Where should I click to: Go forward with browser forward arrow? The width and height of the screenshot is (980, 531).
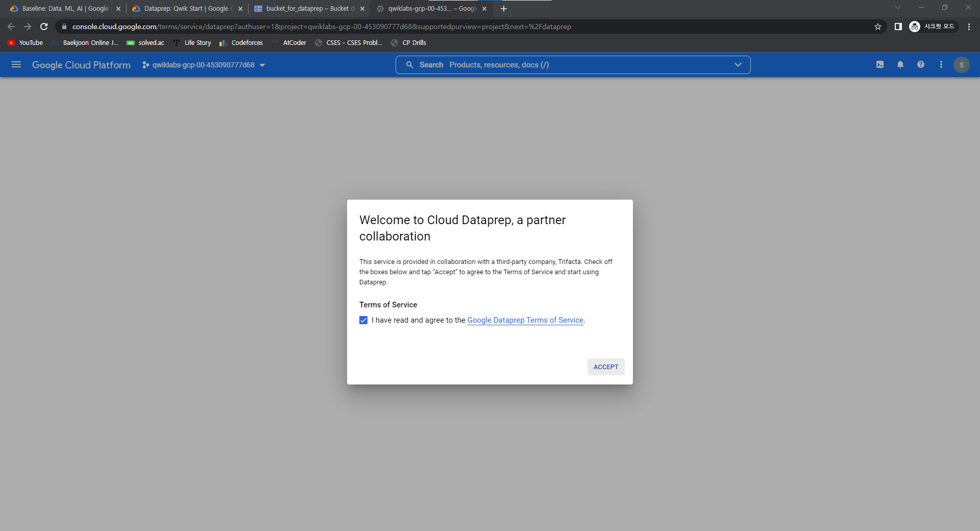click(28, 27)
